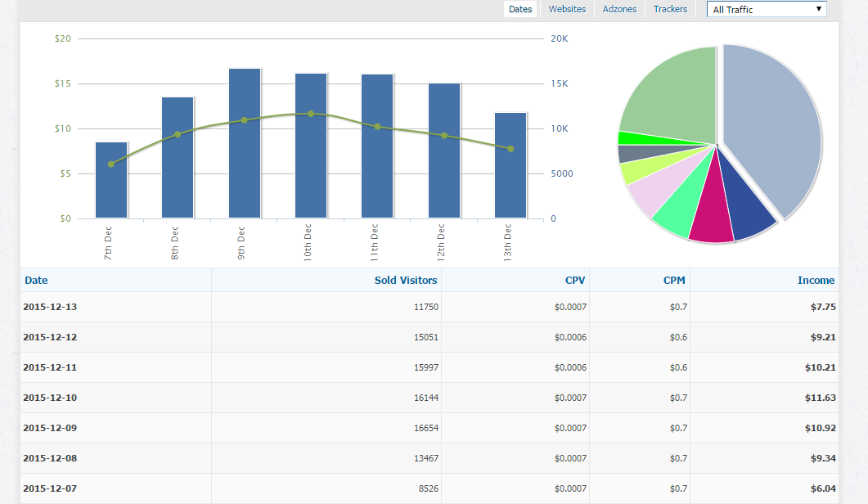
Task: Select the 2015-12-10 row date cell
Action: coord(49,398)
